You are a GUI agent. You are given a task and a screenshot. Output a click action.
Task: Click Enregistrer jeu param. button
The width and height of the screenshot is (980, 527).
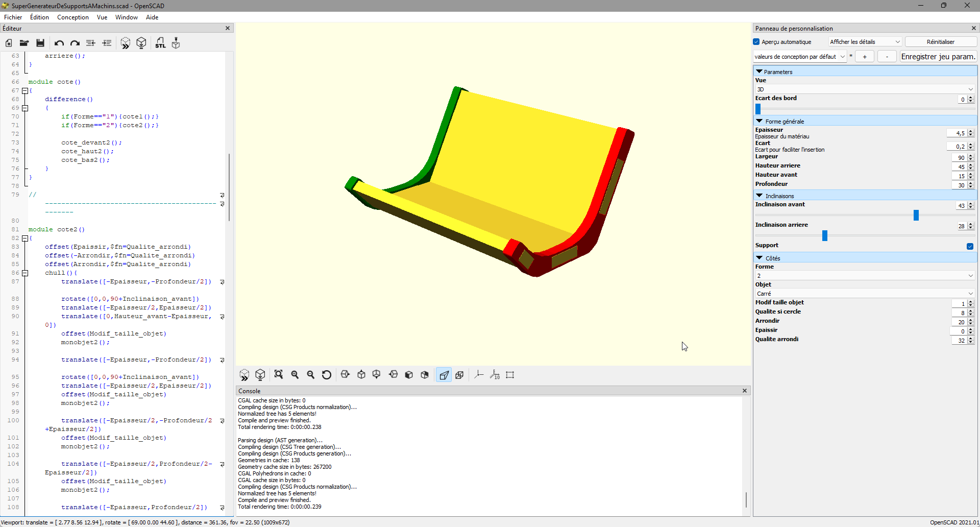(938, 57)
